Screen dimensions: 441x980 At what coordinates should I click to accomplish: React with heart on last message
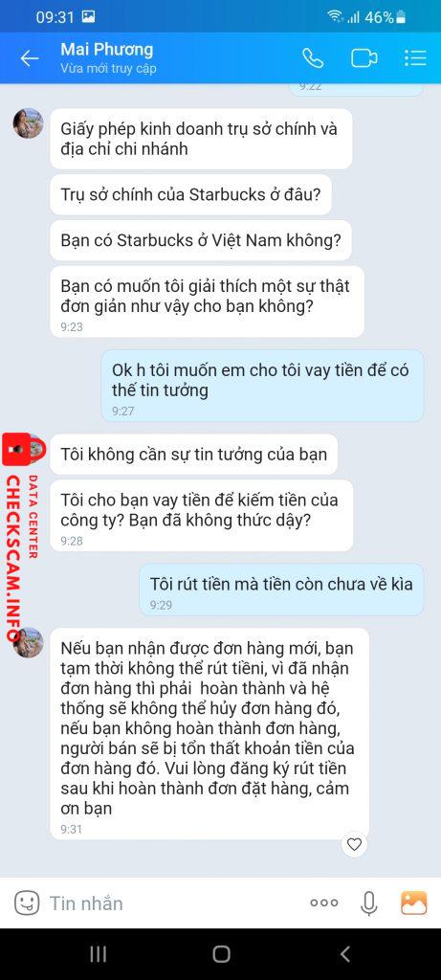[x=354, y=844]
